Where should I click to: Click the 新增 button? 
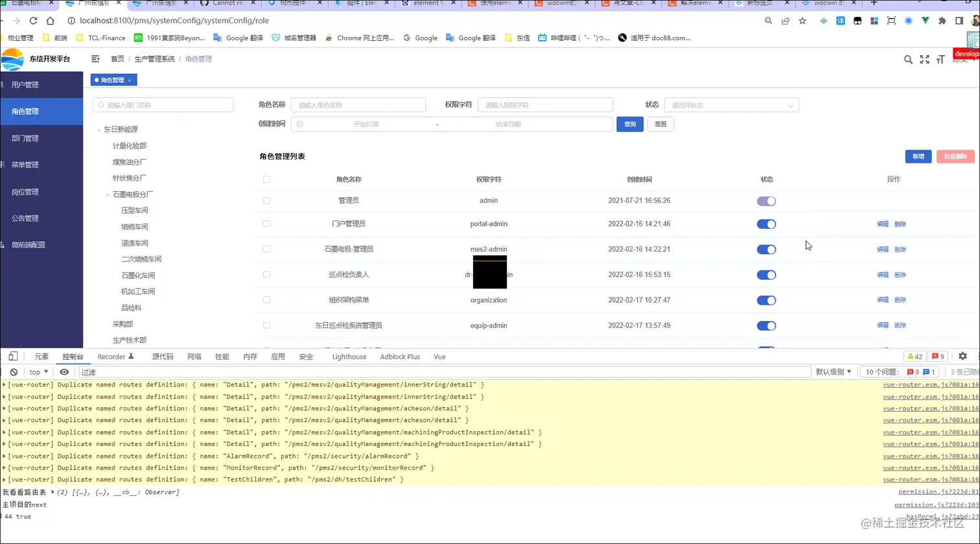coord(918,156)
